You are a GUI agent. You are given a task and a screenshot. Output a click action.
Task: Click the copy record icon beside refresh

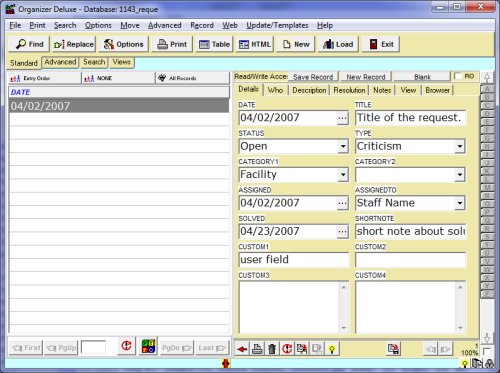(302, 349)
